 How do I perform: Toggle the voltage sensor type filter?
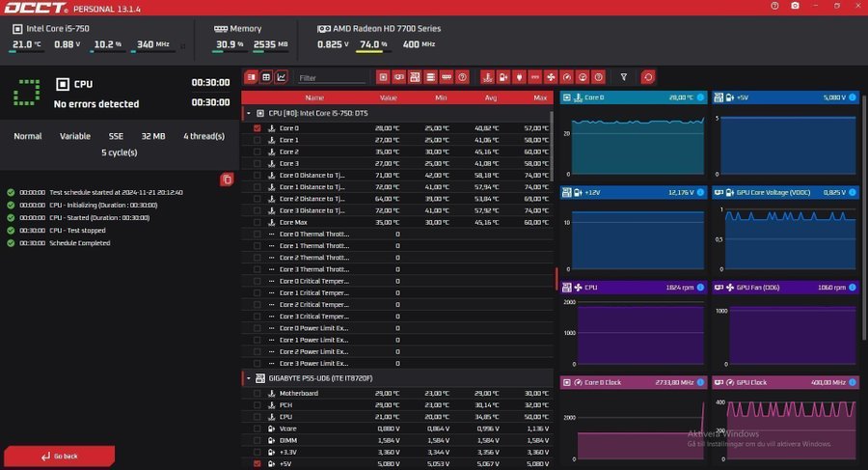point(503,77)
